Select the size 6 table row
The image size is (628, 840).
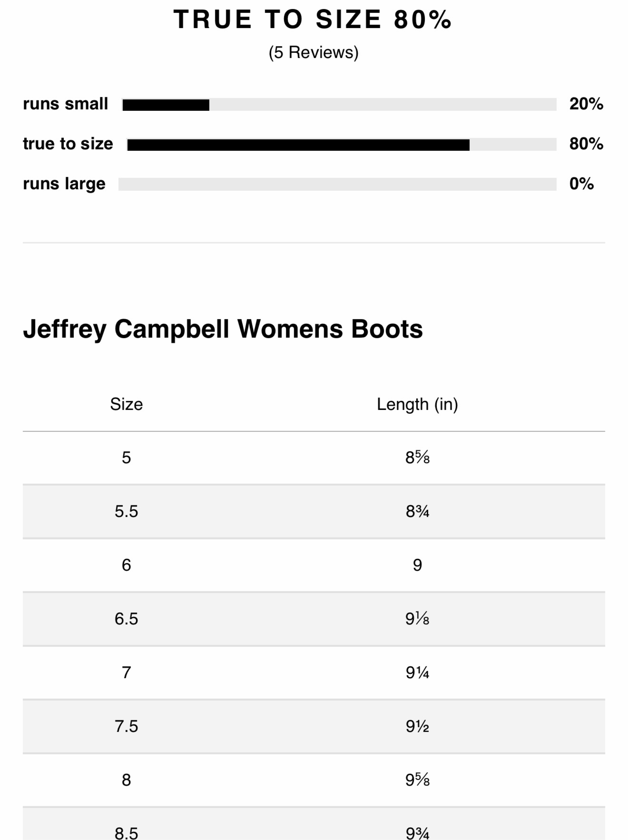314,565
